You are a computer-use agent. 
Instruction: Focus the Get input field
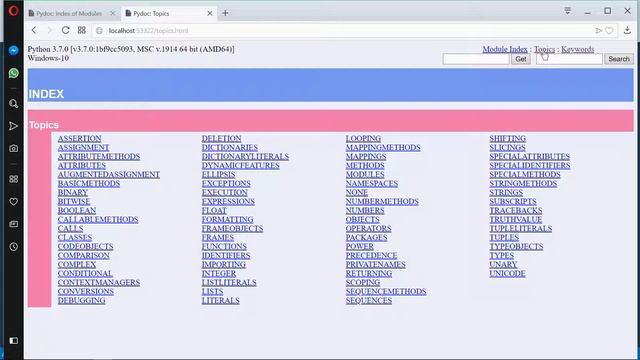coord(476,59)
